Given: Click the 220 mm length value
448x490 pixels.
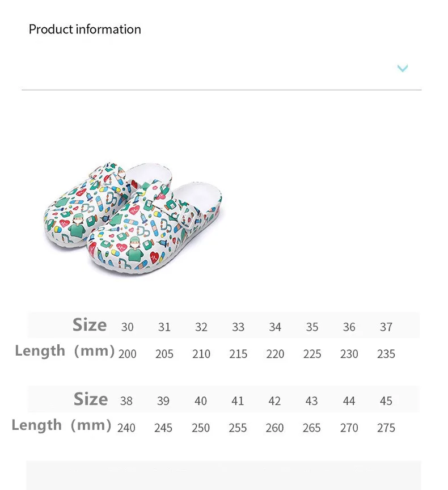Looking at the screenshot, I should tap(275, 354).
